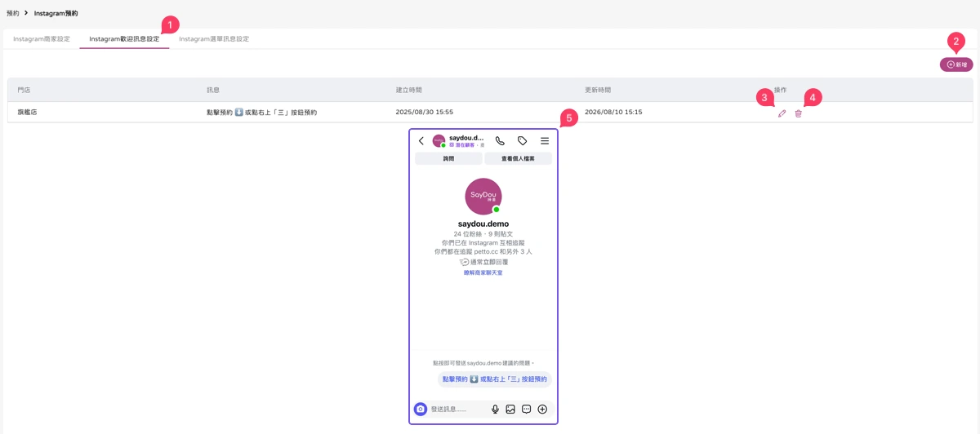Tap the microphone icon in message bar
Screen dimensions: 980x434
(495, 409)
